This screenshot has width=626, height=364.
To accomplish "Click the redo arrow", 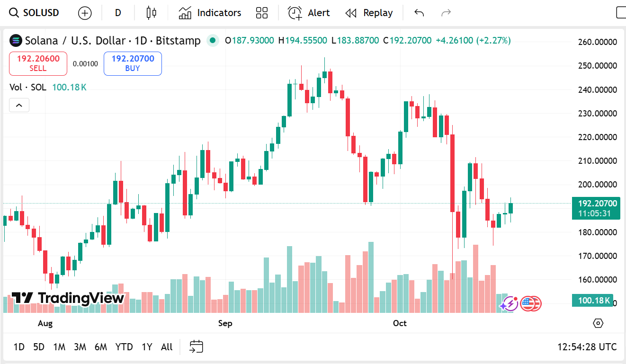I will click(x=446, y=13).
